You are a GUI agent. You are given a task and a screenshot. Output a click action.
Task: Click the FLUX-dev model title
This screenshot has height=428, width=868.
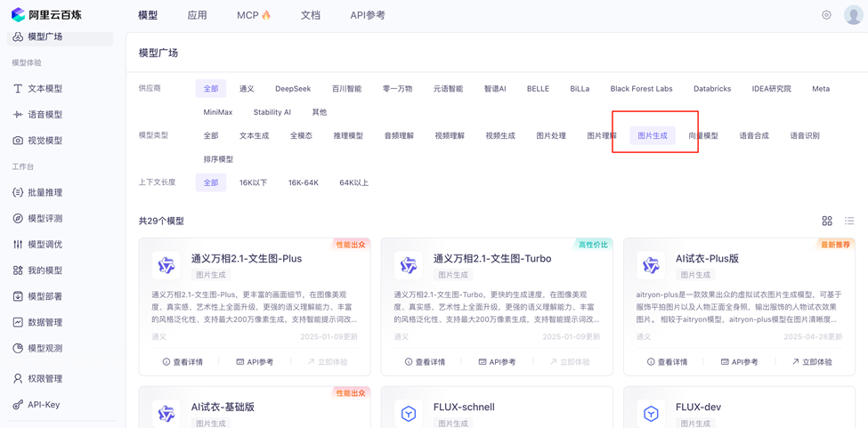click(699, 408)
